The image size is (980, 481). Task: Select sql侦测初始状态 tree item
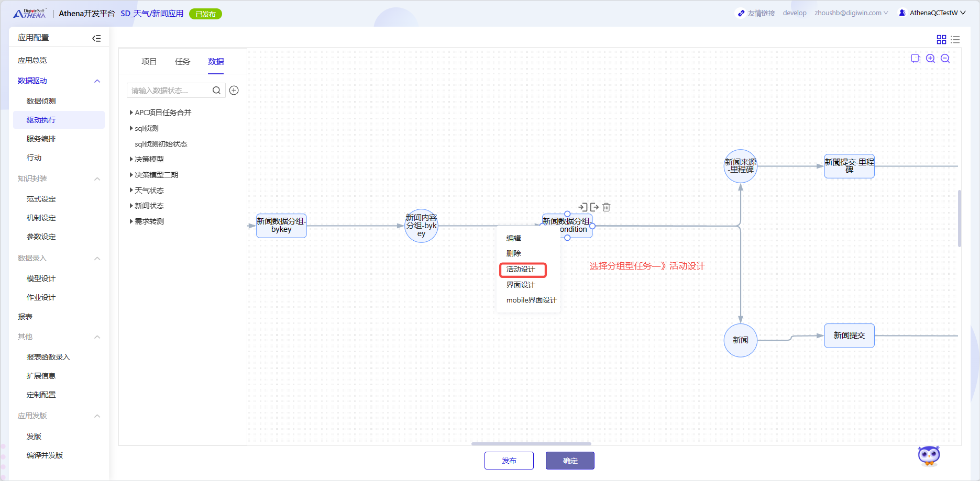pos(161,144)
